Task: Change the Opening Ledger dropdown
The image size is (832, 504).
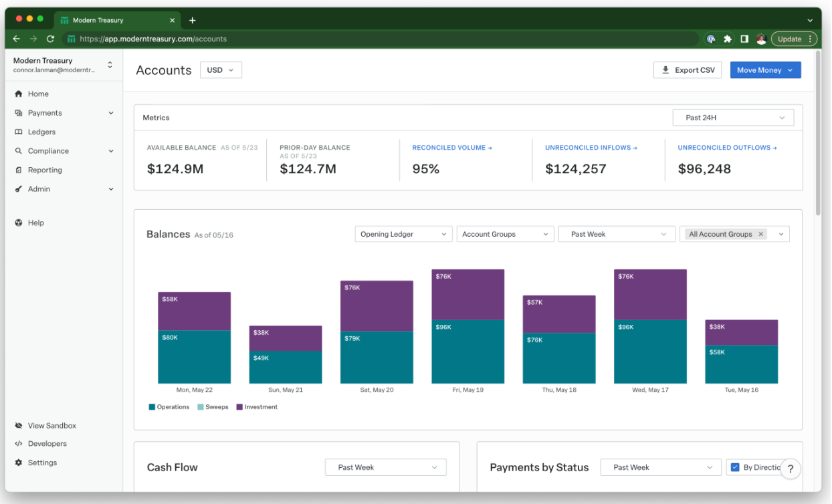Action: pyautogui.click(x=403, y=234)
